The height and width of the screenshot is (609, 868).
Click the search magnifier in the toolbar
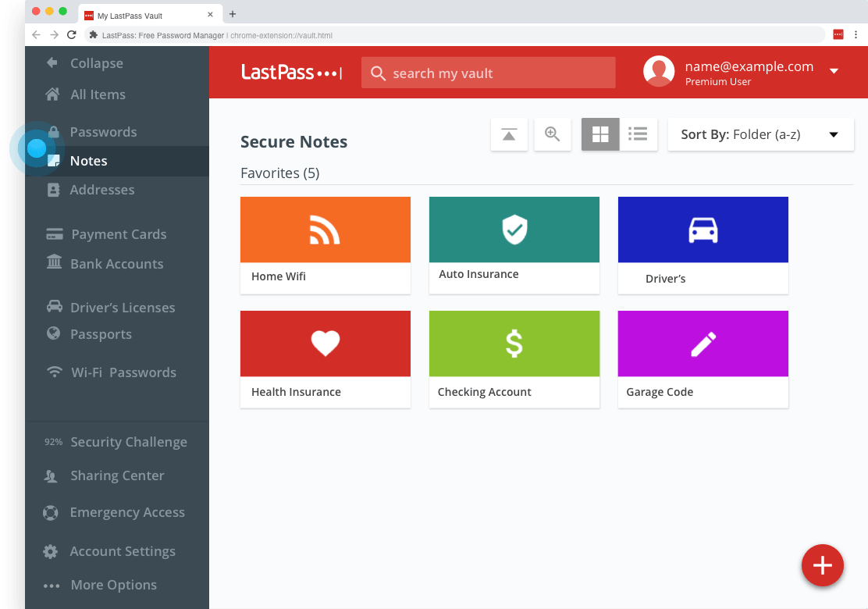point(553,134)
